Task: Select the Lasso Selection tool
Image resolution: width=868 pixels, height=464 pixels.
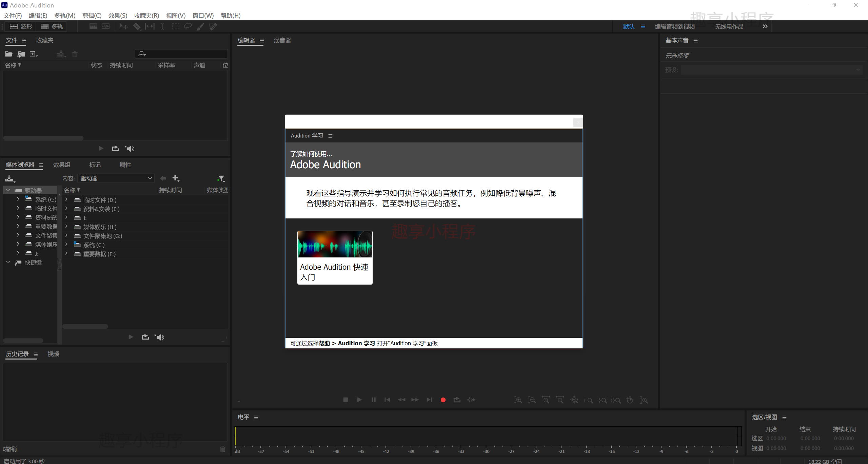Action: coord(188,26)
